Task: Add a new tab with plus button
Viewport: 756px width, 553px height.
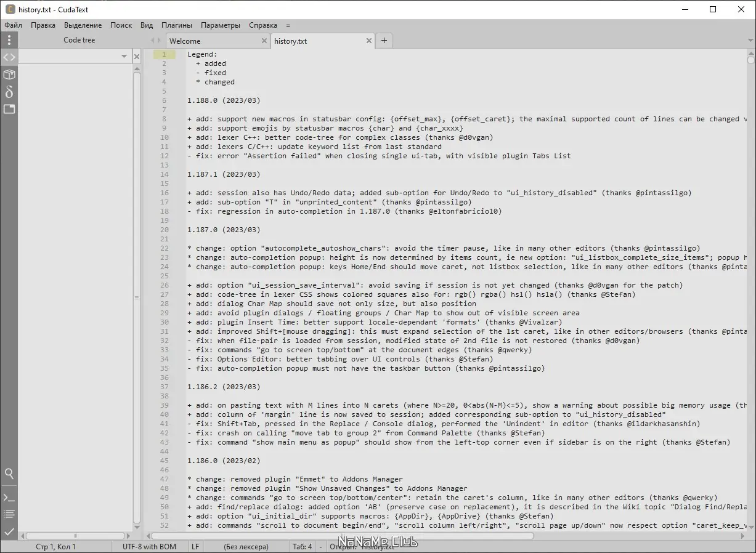Action: click(x=384, y=41)
